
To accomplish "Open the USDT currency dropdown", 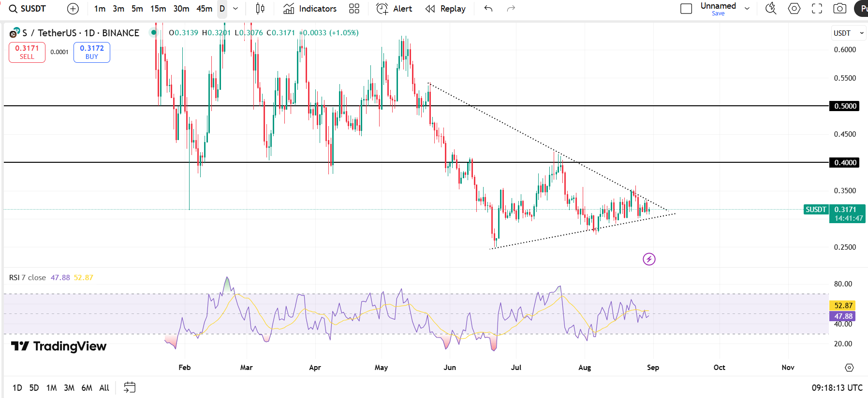I will 848,33.
